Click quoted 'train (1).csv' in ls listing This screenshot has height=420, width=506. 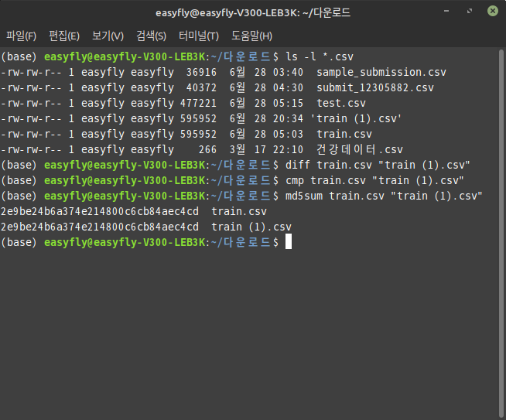point(356,118)
